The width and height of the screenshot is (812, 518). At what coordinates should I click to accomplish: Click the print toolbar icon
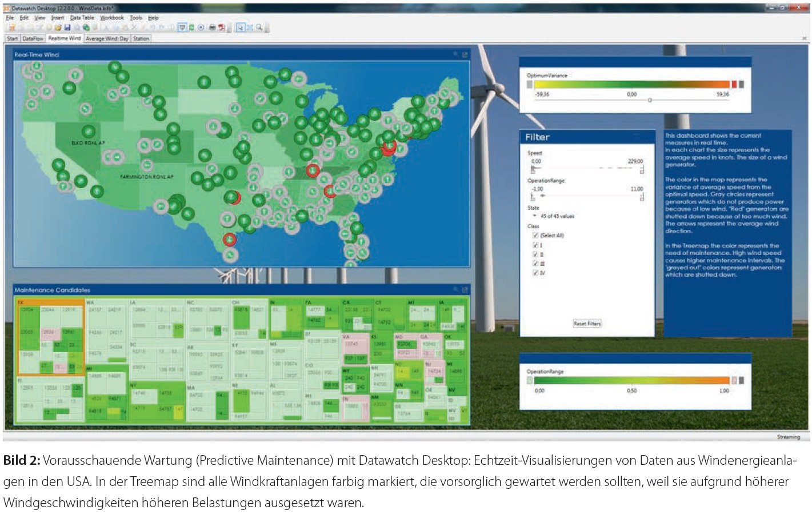213,27
